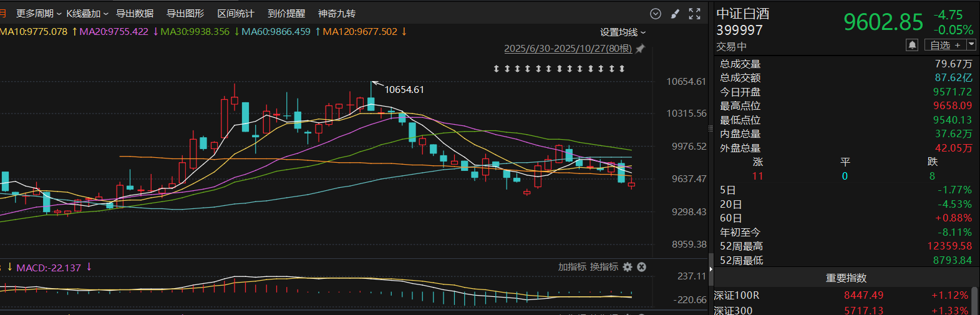Click the 年初至今 change -8.11%
The height and width of the screenshot is (315, 980).
click(954, 232)
